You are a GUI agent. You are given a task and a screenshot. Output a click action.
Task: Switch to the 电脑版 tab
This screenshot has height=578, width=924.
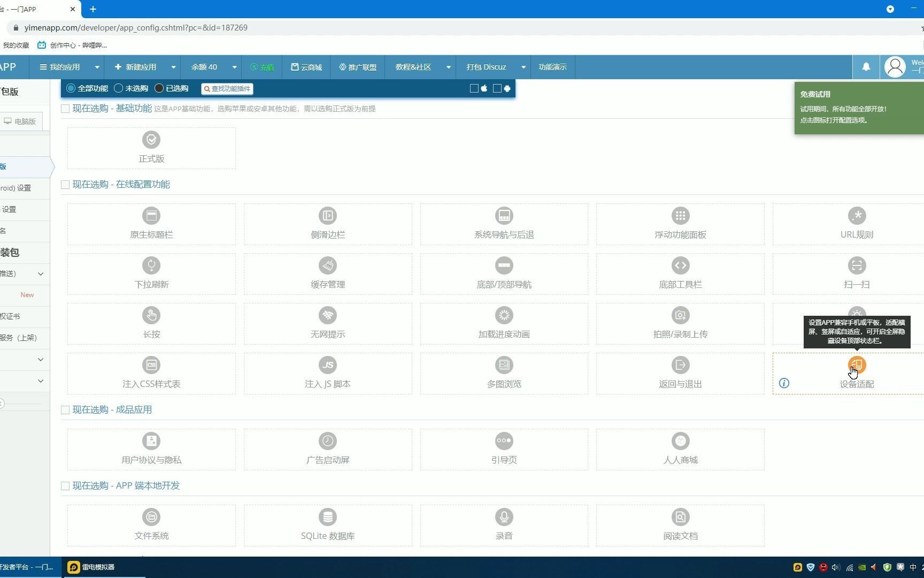[x=20, y=121]
